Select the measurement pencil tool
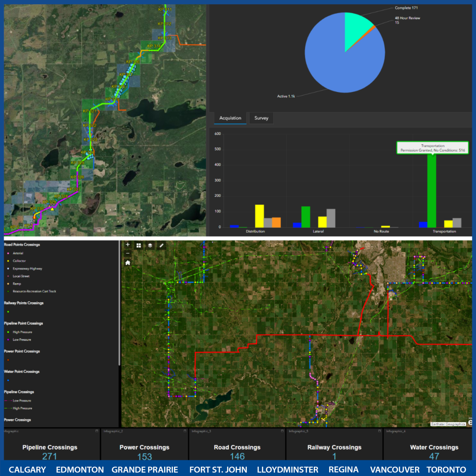The image size is (476, 476). tap(161, 245)
